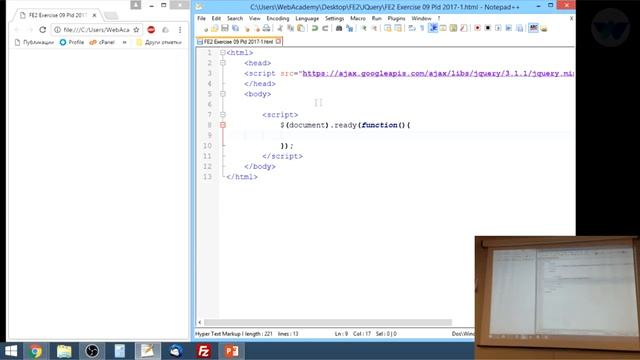
Task: Open the Plugins menu
Action: tap(396, 18)
